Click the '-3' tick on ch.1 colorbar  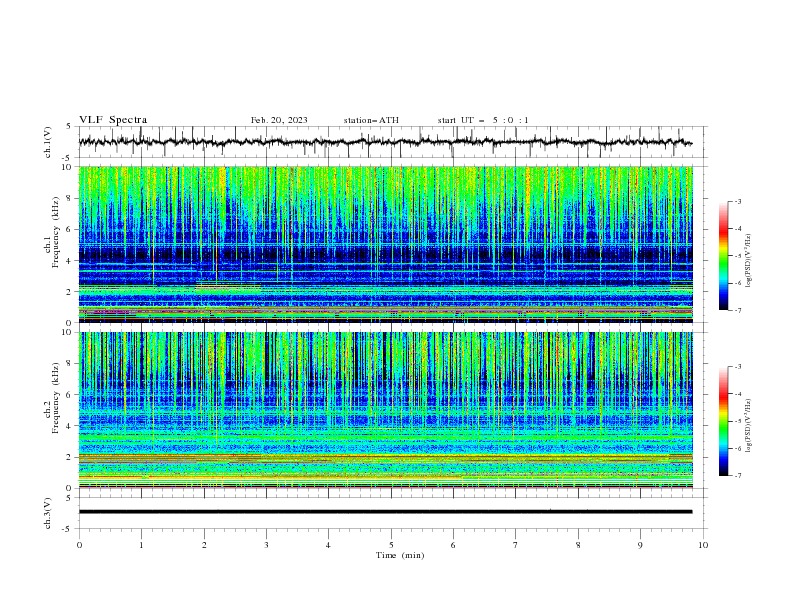(x=737, y=201)
